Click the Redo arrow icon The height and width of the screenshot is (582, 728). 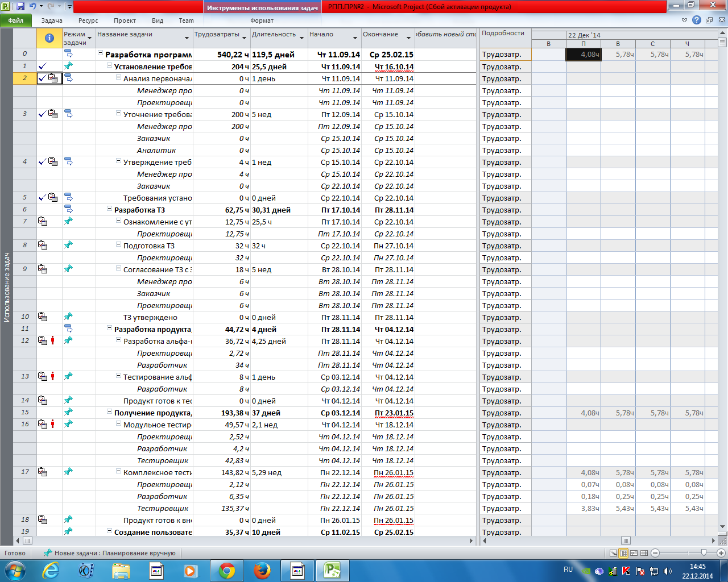point(51,6)
